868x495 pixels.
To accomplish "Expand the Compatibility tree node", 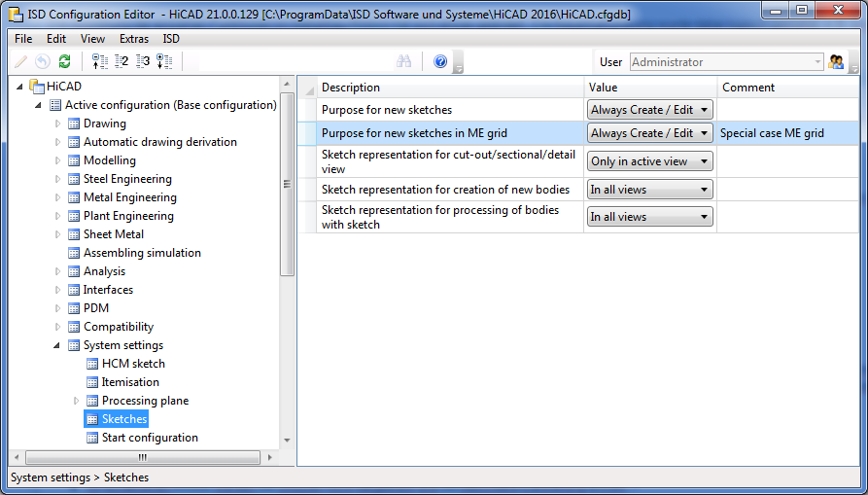I will pos(57,327).
